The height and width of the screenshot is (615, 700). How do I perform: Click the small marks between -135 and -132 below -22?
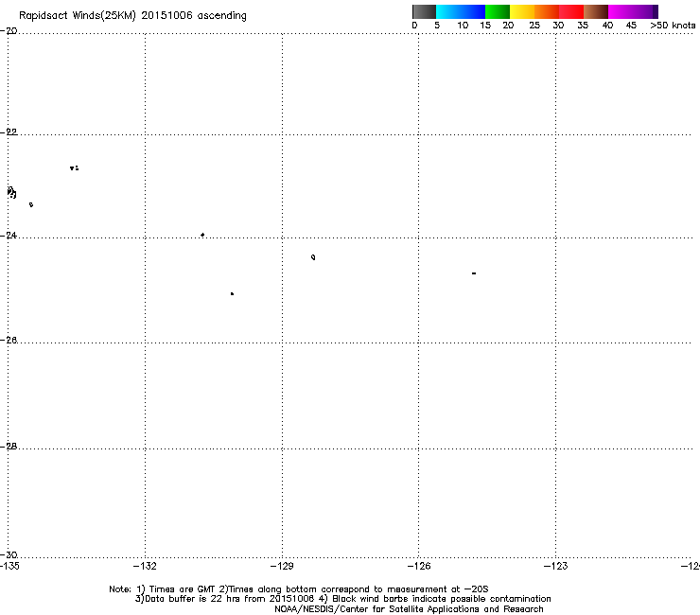point(74,168)
